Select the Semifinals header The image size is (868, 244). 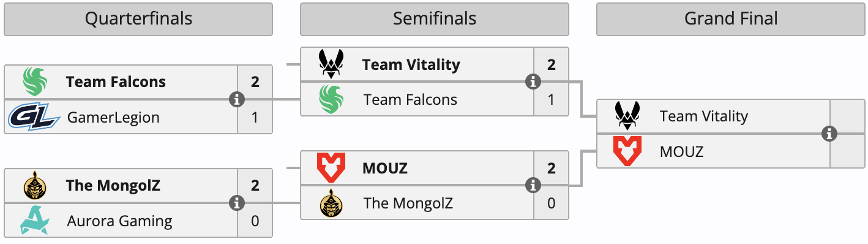[x=435, y=19]
